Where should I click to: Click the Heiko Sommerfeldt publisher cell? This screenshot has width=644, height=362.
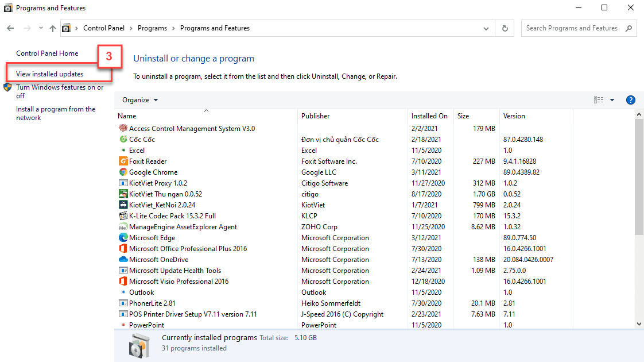pos(331,303)
